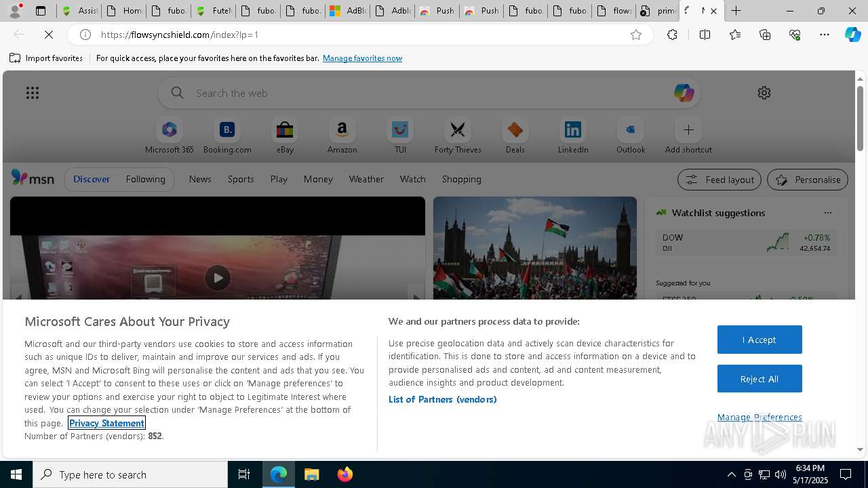This screenshot has width=868, height=488.
Task: Open Browser essentials heart icon
Action: pyautogui.click(x=795, y=35)
